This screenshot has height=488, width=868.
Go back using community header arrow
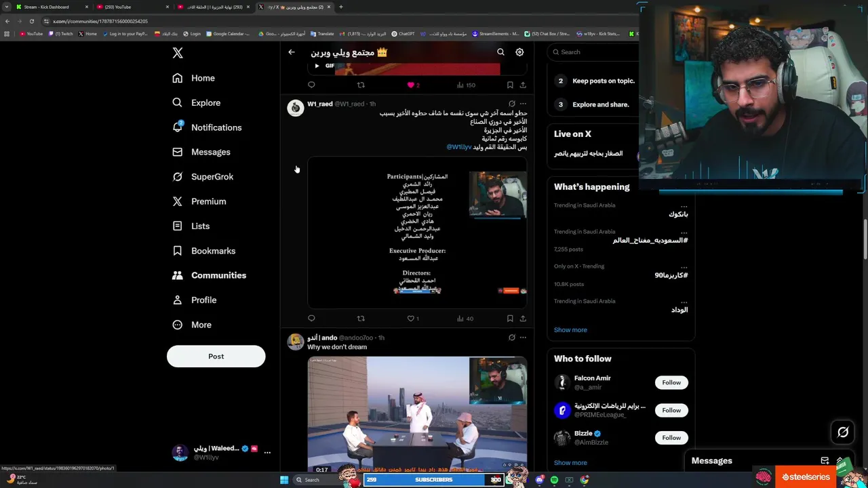[x=292, y=52]
